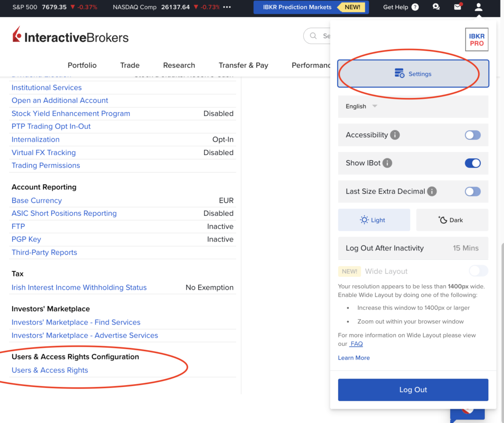Click the IBKR PRO badge
504x423 pixels.
click(x=476, y=39)
